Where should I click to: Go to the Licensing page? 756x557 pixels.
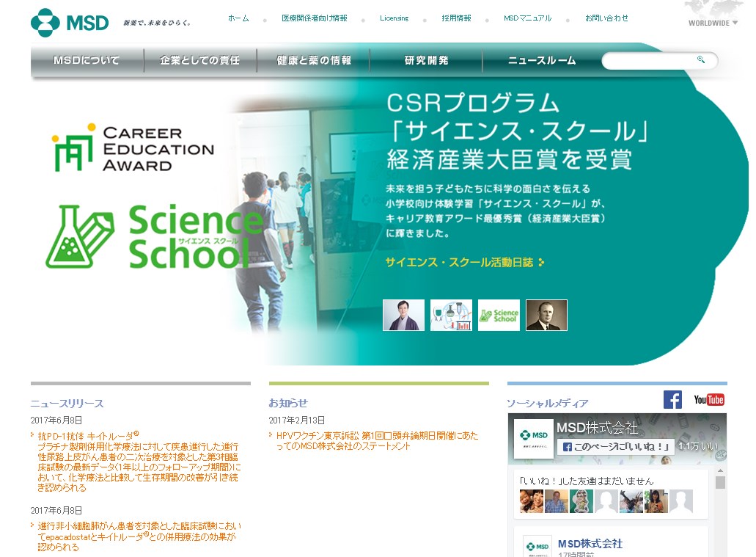[x=394, y=18]
